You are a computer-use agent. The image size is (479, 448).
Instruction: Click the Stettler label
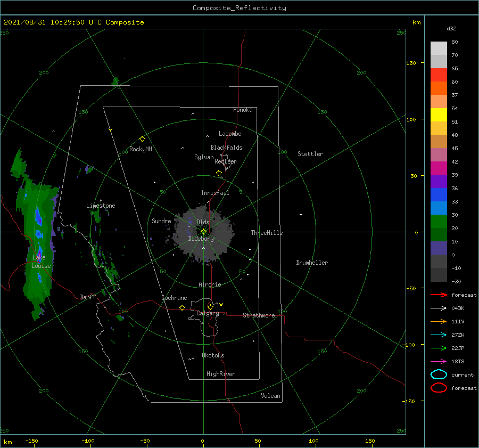click(x=310, y=154)
